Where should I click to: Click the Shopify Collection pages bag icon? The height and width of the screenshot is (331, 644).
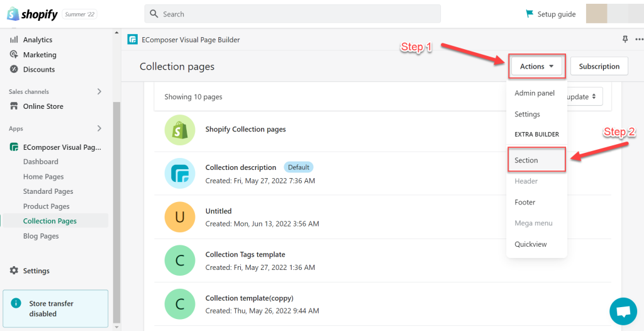click(x=179, y=130)
